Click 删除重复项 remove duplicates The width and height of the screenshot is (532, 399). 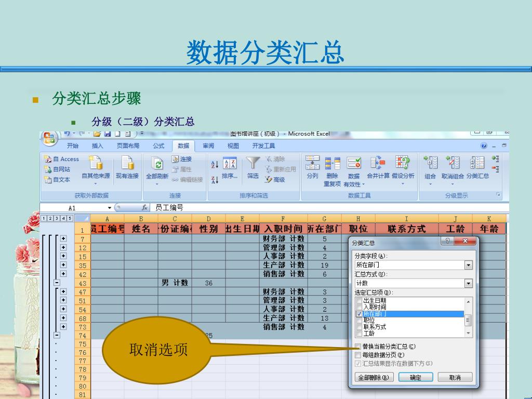332,171
